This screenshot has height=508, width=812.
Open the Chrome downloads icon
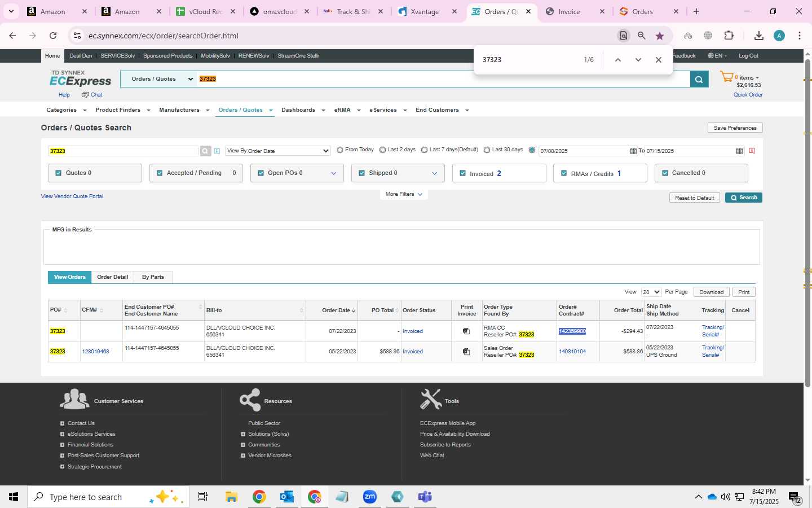coord(759,36)
